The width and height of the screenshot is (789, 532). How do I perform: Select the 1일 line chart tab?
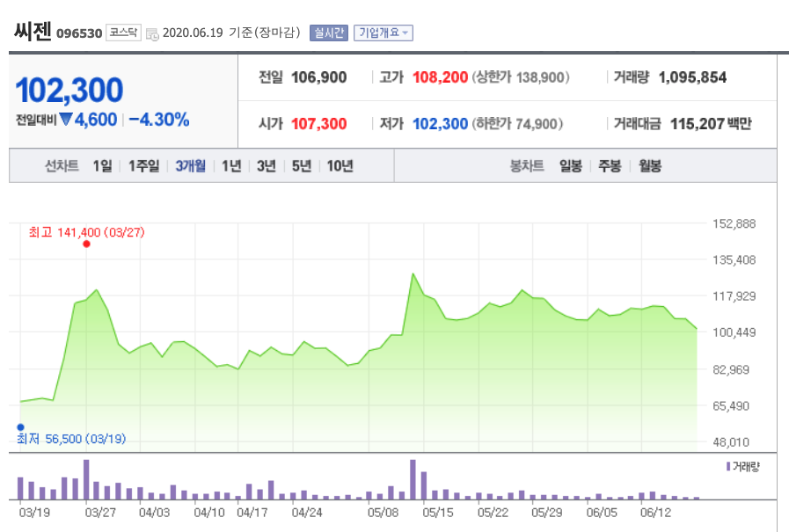point(103,165)
